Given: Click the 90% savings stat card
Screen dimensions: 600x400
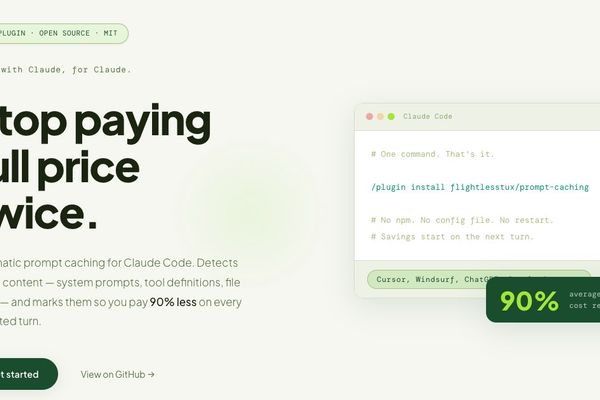Looking at the screenshot, I should pos(543,300).
